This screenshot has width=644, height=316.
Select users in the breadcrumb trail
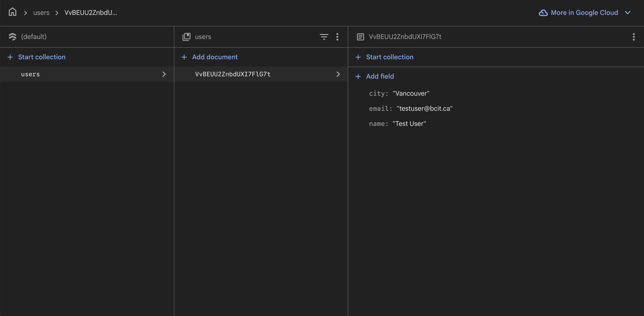(x=41, y=13)
